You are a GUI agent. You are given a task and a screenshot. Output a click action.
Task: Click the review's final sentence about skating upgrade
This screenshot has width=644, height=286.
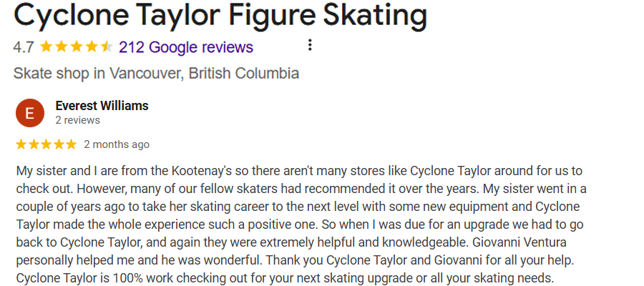(x=286, y=275)
